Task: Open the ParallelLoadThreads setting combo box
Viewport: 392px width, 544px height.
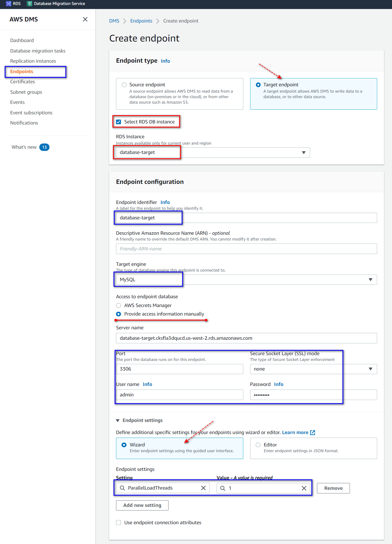Action: [x=163, y=488]
